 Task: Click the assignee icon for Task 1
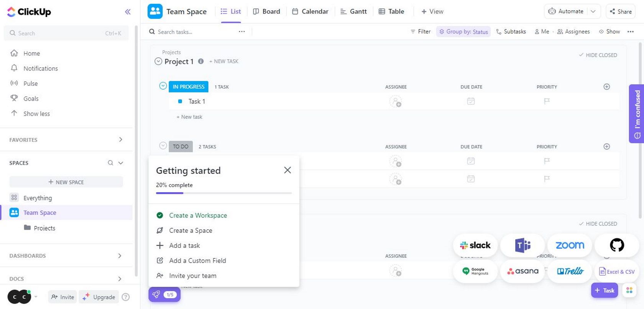(395, 101)
